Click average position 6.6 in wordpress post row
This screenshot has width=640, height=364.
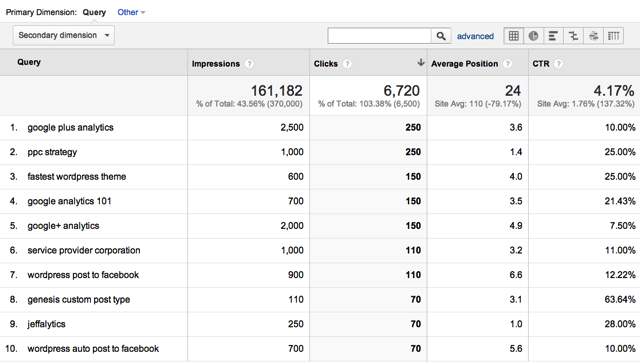(516, 275)
